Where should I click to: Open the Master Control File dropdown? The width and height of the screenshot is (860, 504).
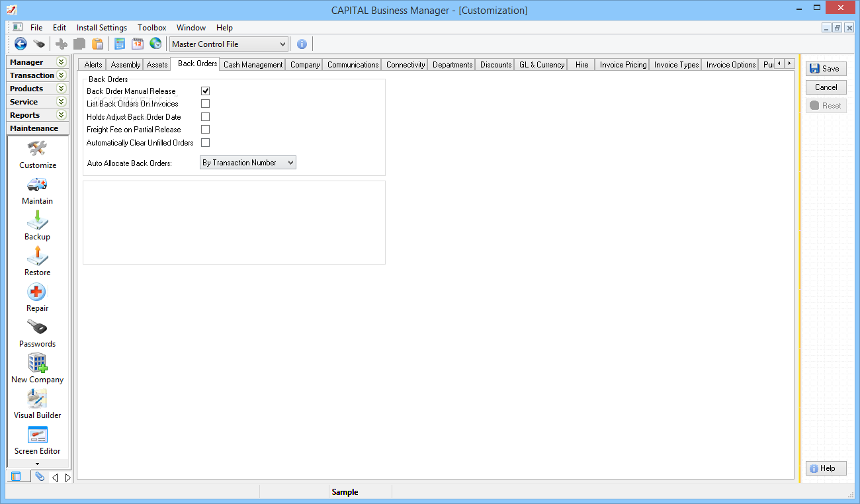[229, 44]
